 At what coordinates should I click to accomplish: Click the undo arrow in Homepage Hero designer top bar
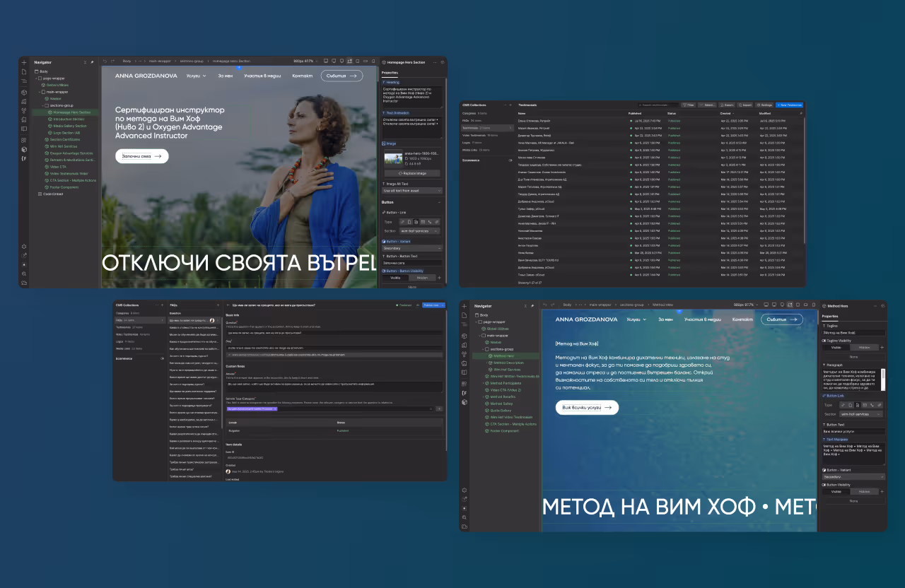tap(105, 61)
